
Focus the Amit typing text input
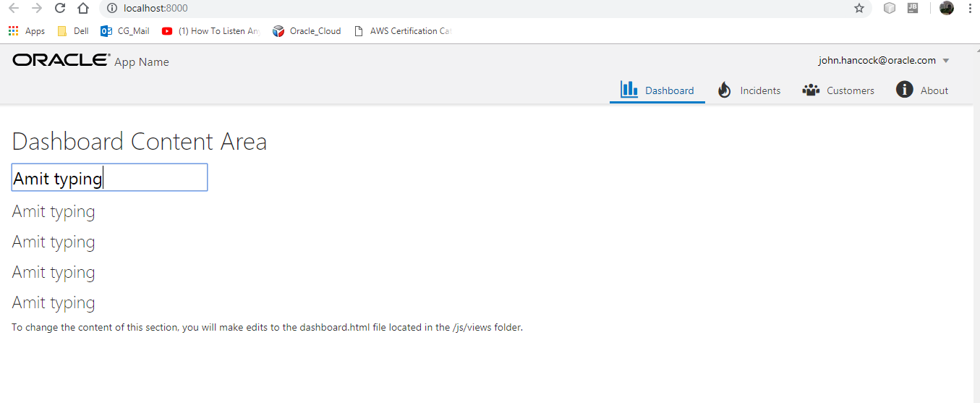tap(110, 177)
